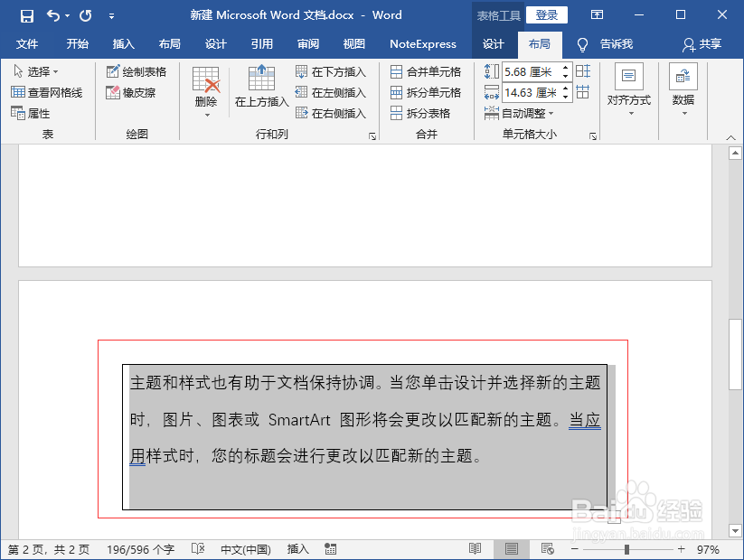
Task: Switch to web layout view
Action: 548,549
